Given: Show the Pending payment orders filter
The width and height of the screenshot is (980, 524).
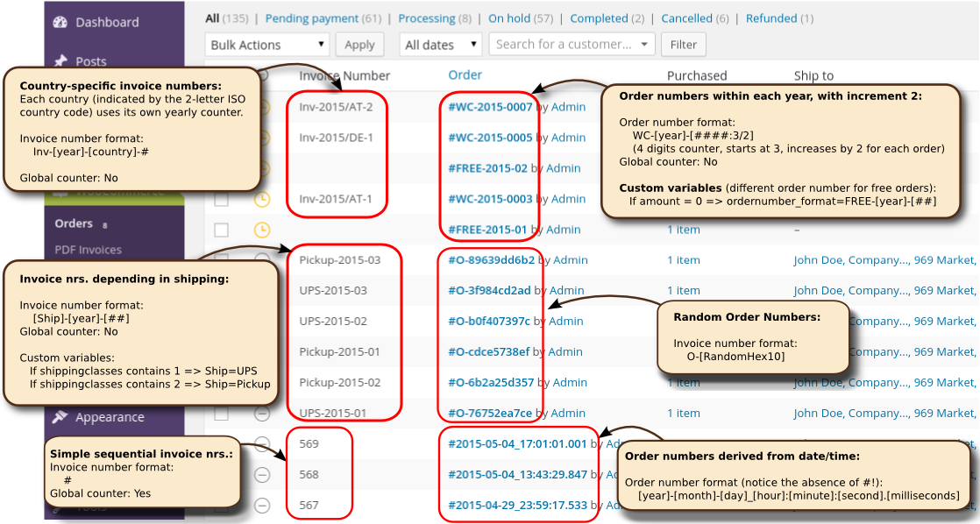Looking at the screenshot, I should coord(312,18).
